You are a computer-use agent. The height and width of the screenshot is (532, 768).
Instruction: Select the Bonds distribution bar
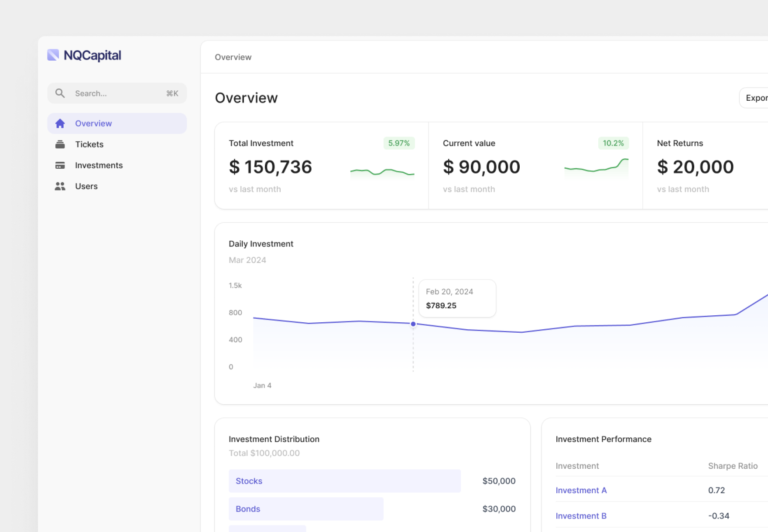(306, 509)
